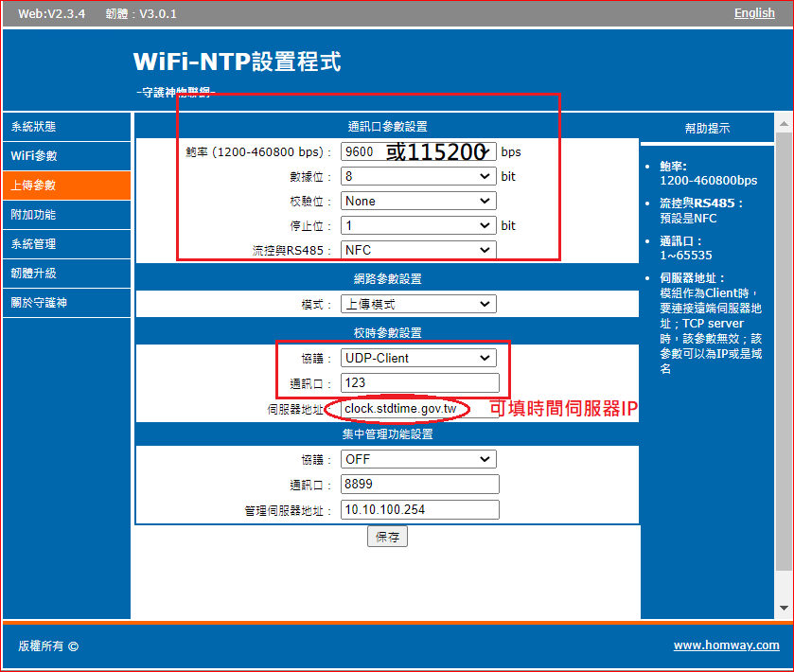Open the 系統狀態 menu item
The width and height of the screenshot is (794, 672).
(x=66, y=127)
